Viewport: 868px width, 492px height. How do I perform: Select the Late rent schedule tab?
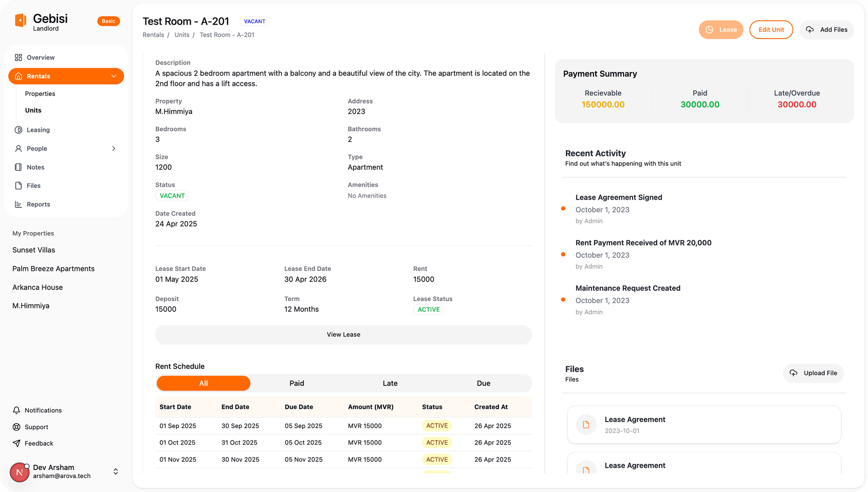tap(390, 383)
